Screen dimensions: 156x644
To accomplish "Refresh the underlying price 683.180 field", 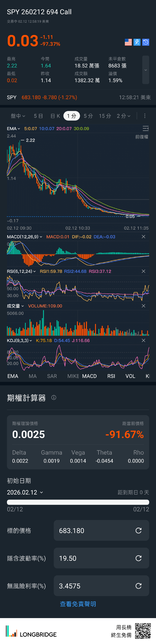I will [x=138, y=531].
